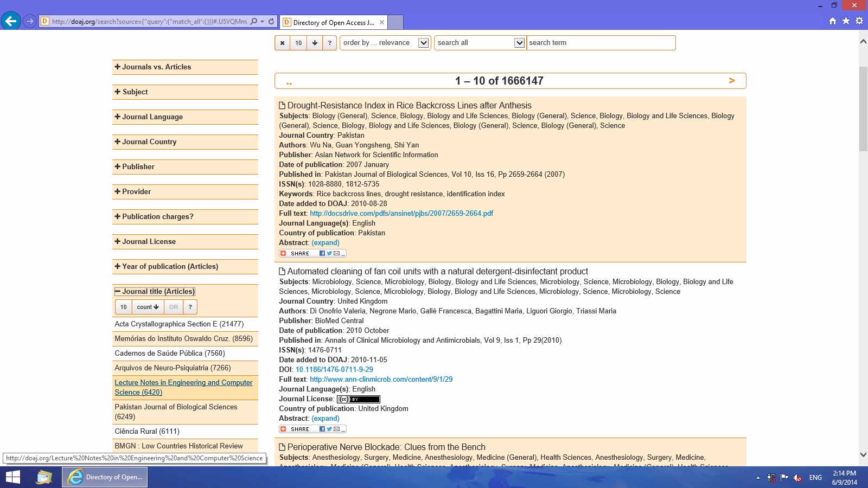
Task: Open the order by relevance dropdown
Action: click(x=385, y=43)
